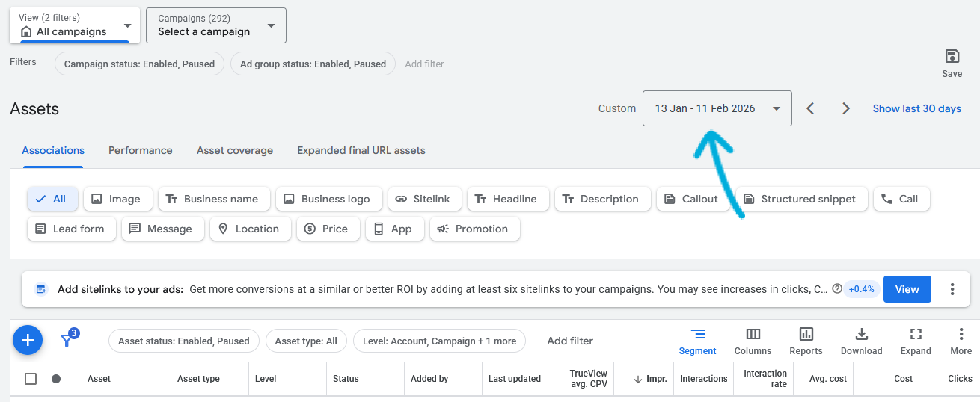Select the Image asset type chip

(116, 199)
